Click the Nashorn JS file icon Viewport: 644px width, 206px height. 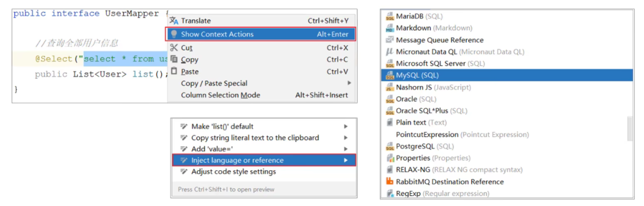pos(390,87)
